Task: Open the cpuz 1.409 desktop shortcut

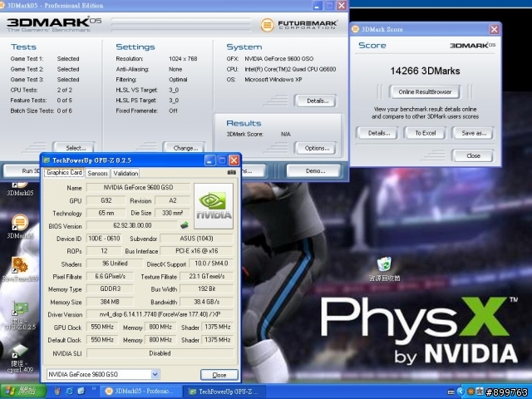Action: tap(20, 358)
